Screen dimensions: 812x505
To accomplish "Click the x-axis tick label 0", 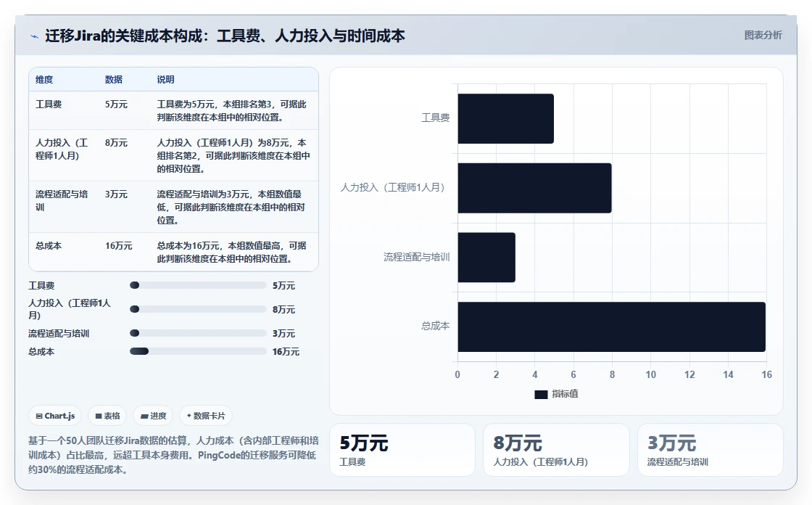I will [x=457, y=375].
